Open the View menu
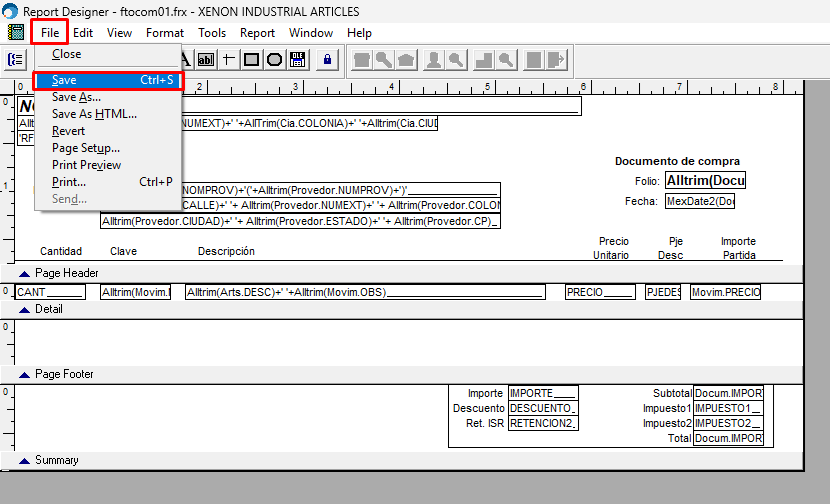This screenshot has height=504, width=830. (x=119, y=32)
